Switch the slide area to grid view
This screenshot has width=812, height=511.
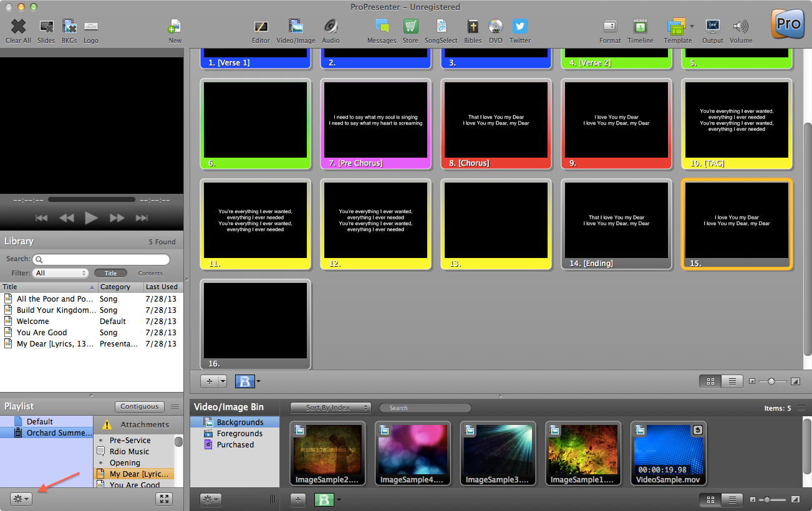click(710, 381)
